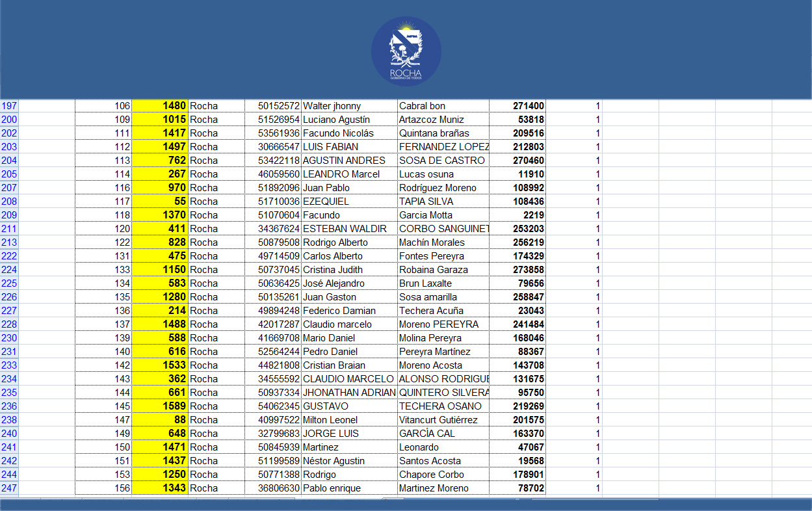Click the cell 'Cristina Judith'
Image resolution: width=812 pixels, height=511 pixels.
click(350, 270)
